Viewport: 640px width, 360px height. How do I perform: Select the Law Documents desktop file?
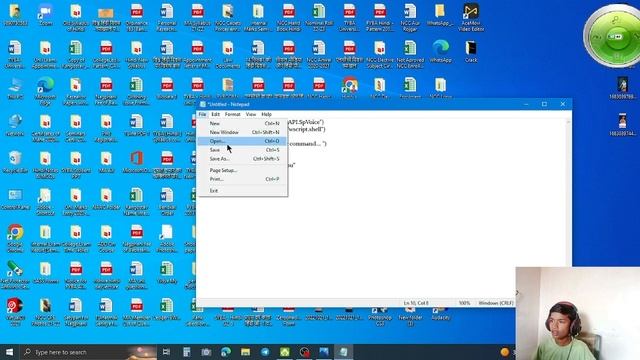[x=228, y=55]
